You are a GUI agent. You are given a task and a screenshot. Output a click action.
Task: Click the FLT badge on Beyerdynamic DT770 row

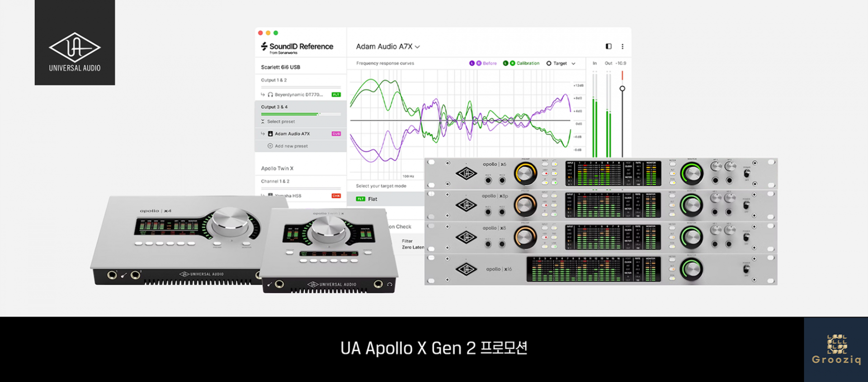pos(336,95)
